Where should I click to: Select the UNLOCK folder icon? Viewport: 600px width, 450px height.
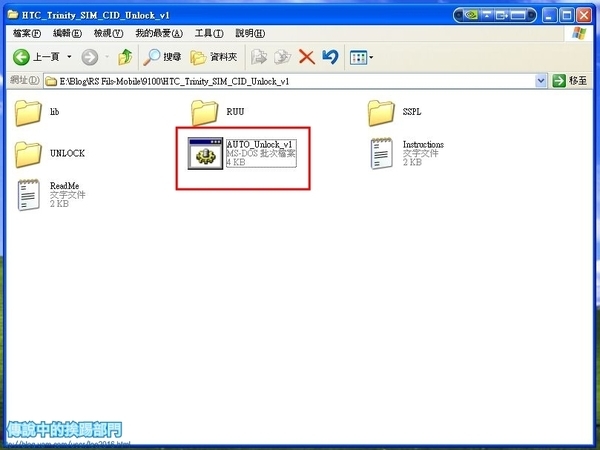28,154
